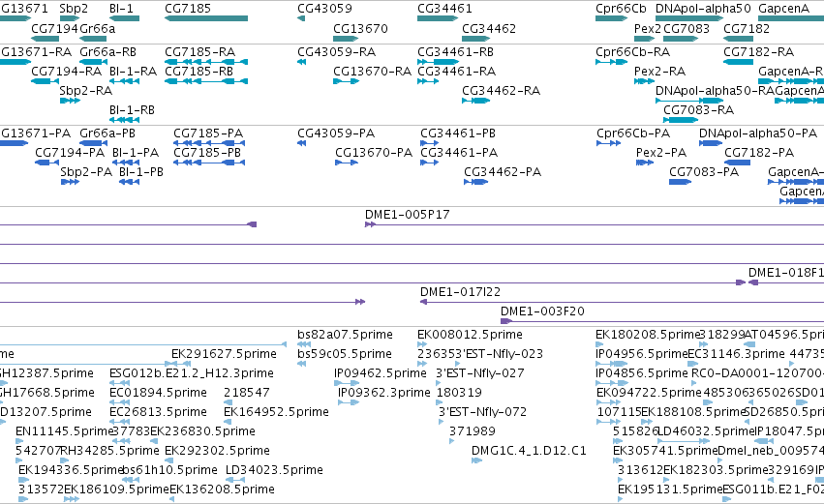This screenshot has width=824, height=504.
Task: Click the CG34462 gene label
Action: (x=489, y=28)
